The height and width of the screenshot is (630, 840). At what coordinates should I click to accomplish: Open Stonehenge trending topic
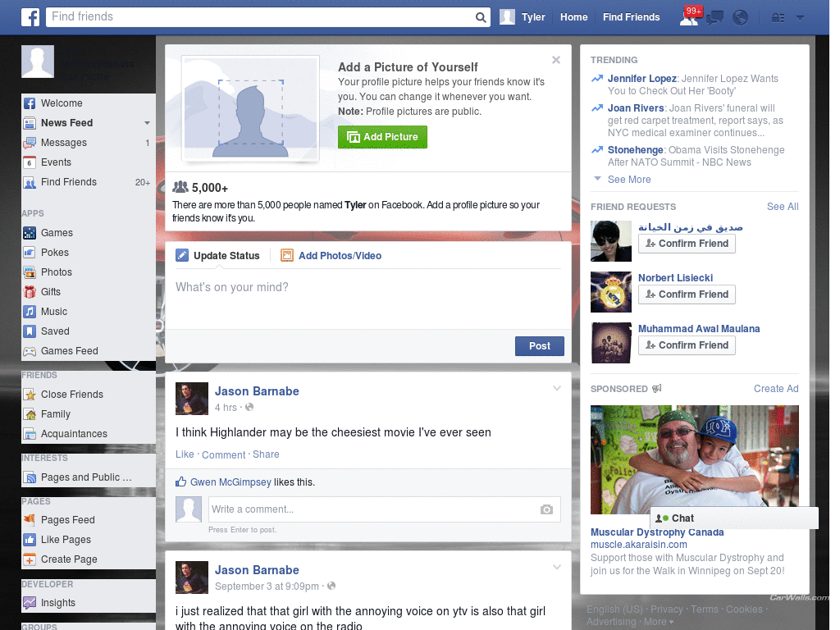click(x=636, y=150)
